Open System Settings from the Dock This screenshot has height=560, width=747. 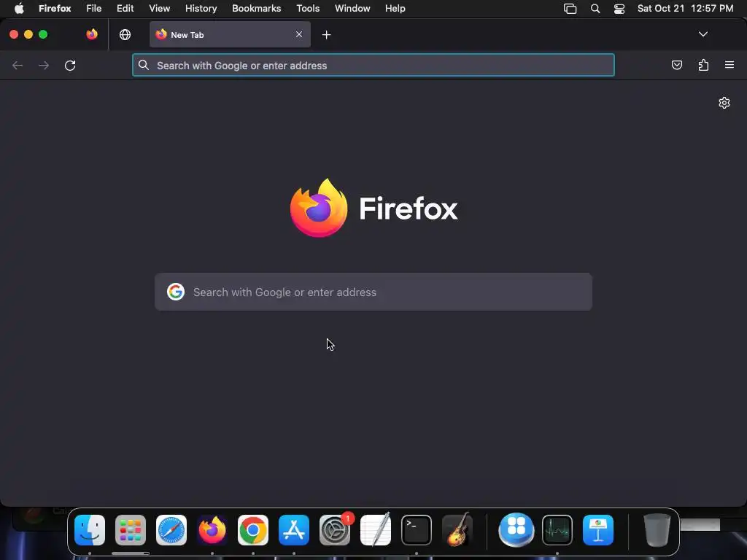pos(334,530)
